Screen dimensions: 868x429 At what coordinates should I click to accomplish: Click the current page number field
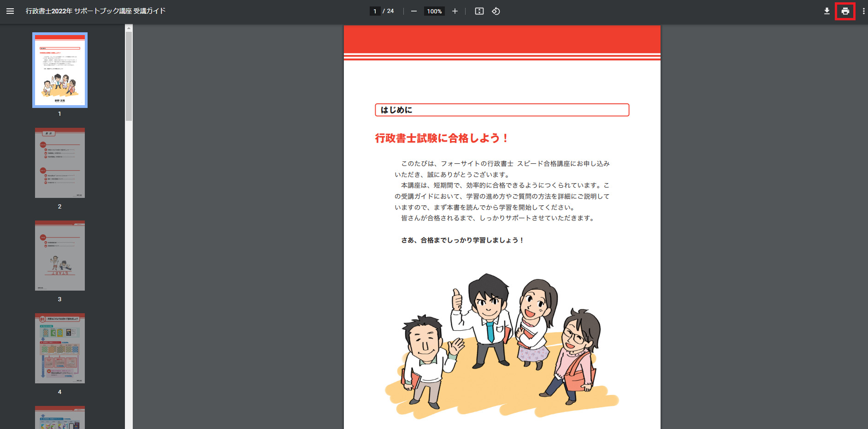click(375, 11)
